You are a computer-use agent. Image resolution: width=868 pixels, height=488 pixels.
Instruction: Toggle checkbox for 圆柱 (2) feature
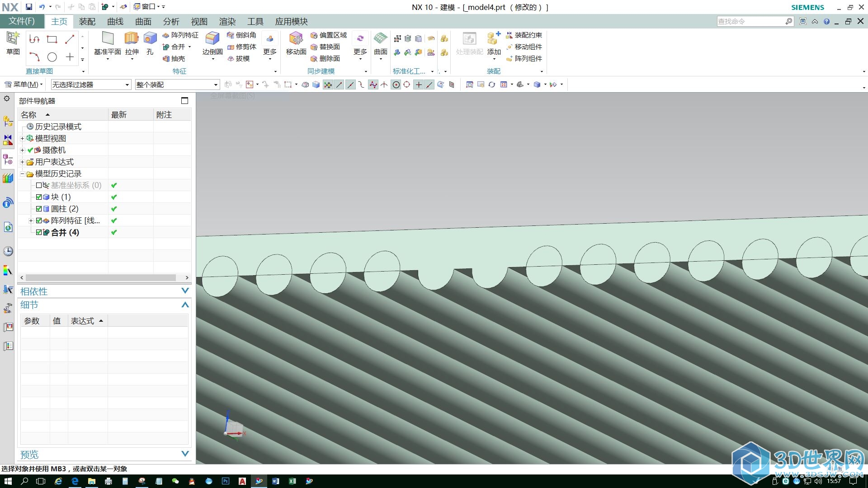point(39,209)
